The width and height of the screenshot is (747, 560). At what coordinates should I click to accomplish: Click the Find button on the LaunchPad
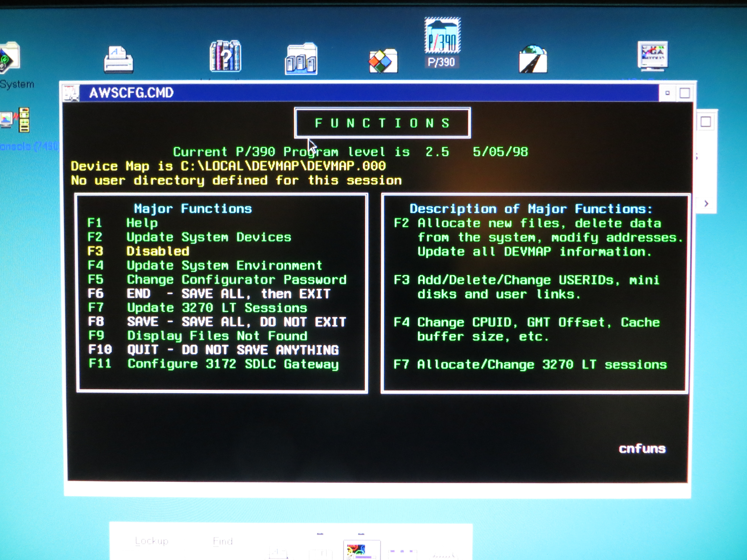coord(223,542)
